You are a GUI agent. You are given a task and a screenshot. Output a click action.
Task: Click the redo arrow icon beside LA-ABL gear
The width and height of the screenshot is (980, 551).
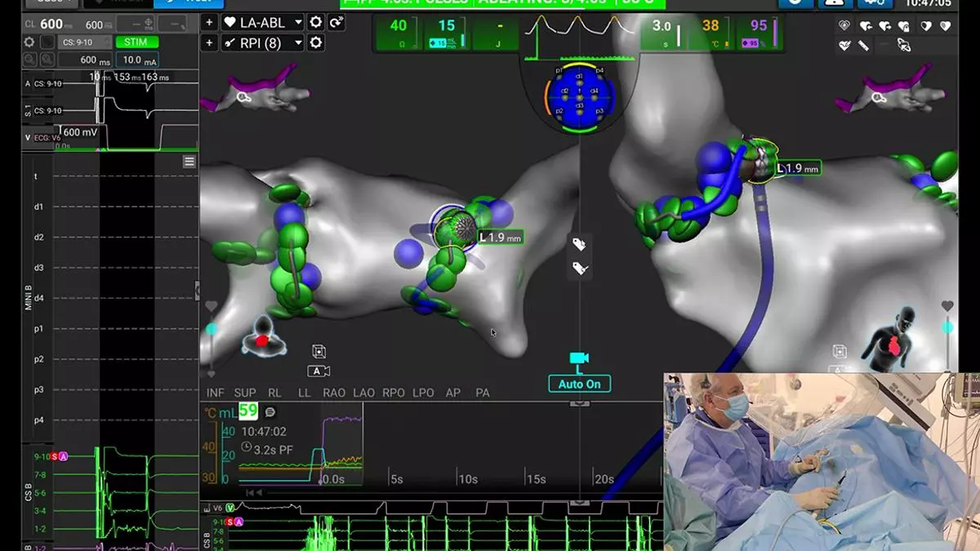click(336, 22)
